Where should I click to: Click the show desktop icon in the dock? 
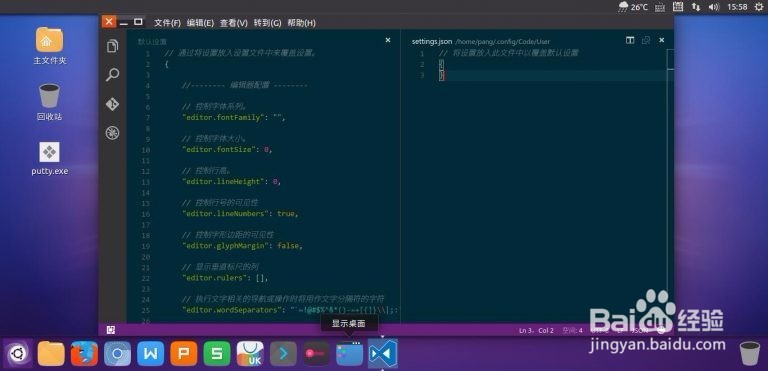(350, 353)
